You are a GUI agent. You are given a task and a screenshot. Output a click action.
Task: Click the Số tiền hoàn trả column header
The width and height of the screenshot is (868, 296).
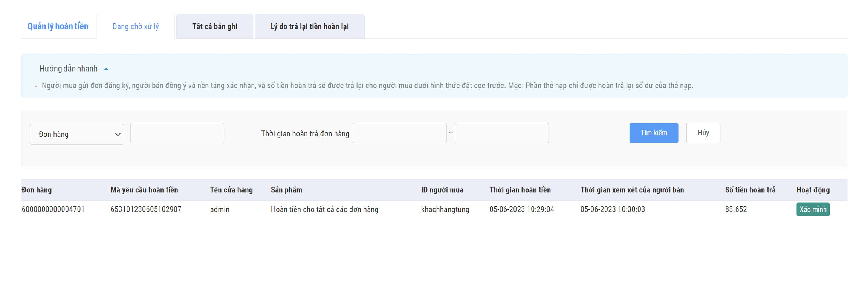pyautogui.click(x=750, y=190)
